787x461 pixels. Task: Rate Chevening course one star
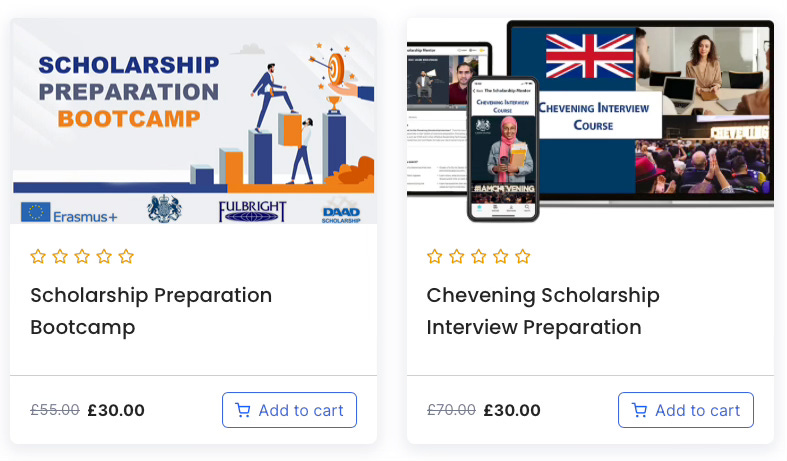[x=435, y=257]
